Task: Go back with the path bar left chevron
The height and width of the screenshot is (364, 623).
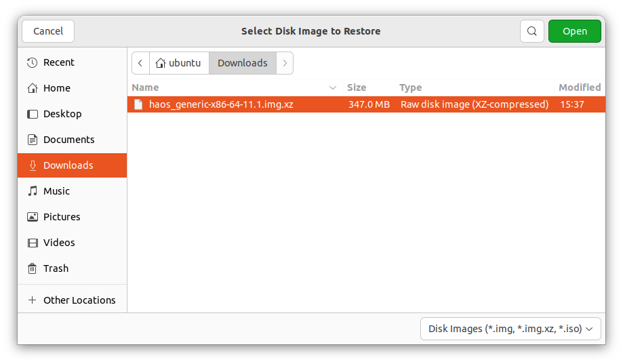Action: pos(140,63)
